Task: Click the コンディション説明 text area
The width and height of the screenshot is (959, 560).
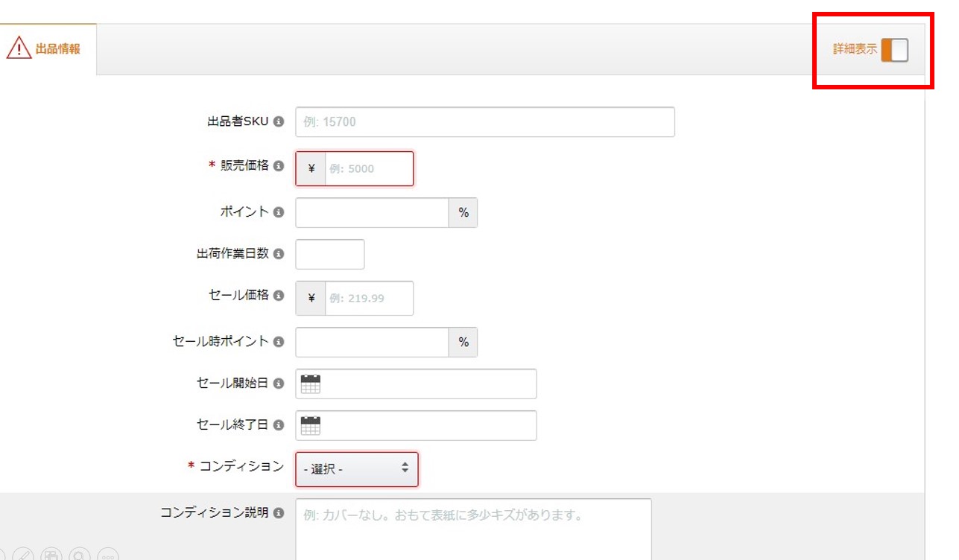Action: (474, 529)
